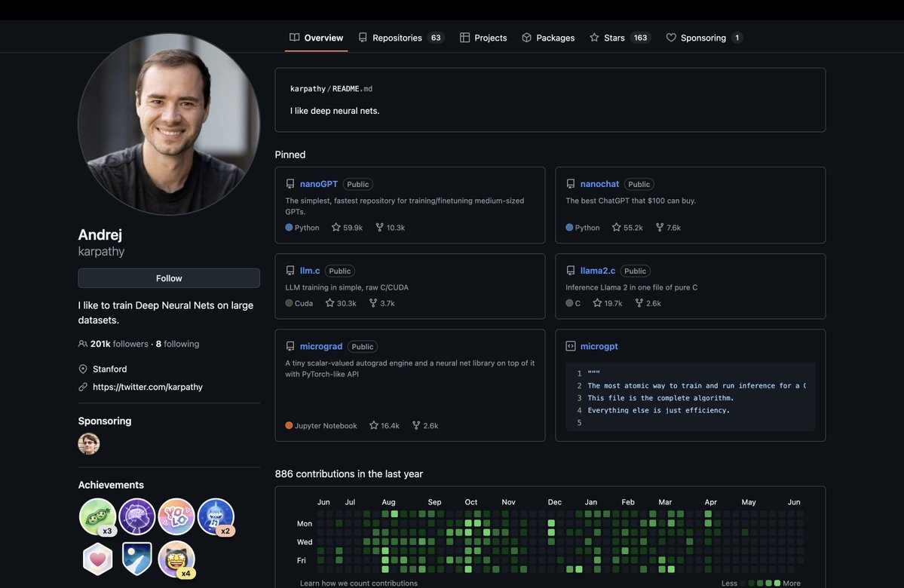
Task: Click the 'Everything else is just efficiency.' code line
Action: click(x=658, y=410)
